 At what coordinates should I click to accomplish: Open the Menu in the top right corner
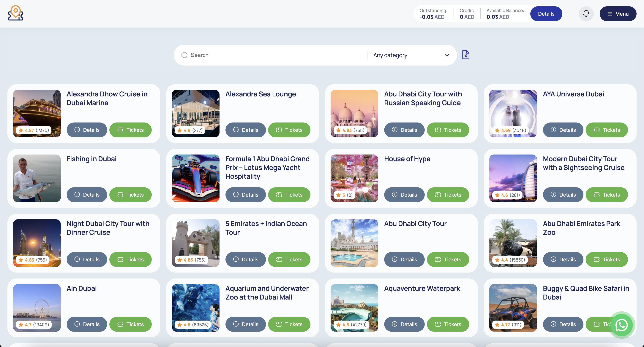pyautogui.click(x=618, y=14)
